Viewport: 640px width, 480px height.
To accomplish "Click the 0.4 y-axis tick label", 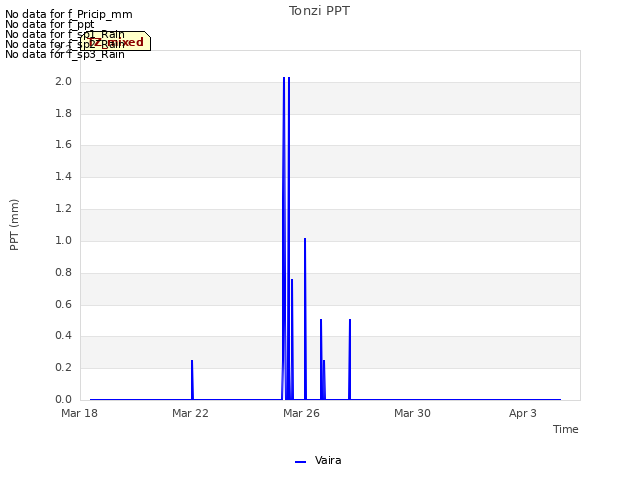I will click(63, 336).
